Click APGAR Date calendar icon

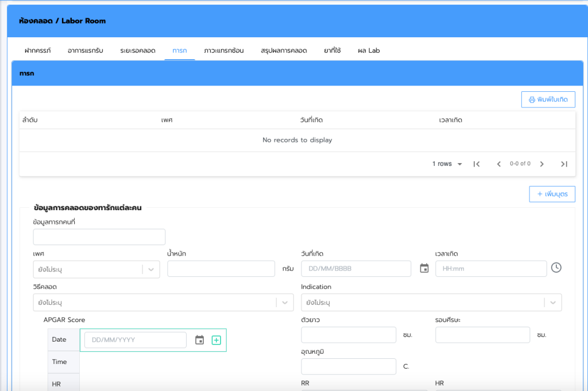pos(199,340)
